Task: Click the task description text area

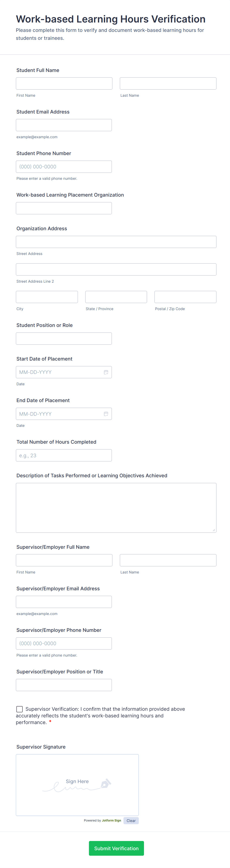Action: tap(116, 507)
